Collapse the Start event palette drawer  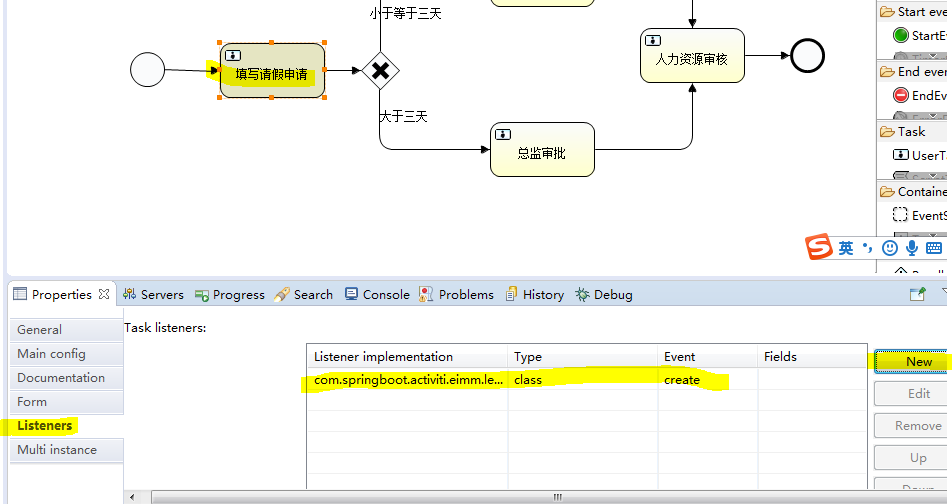point(913,12)
